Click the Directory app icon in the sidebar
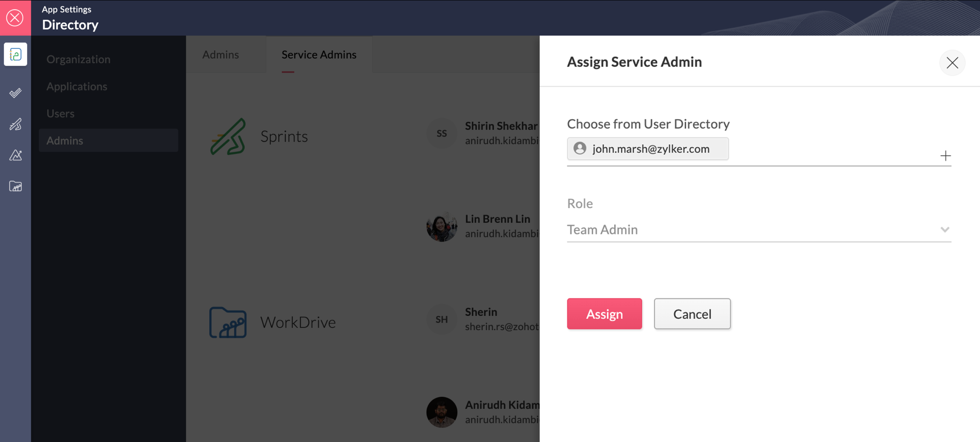 15,54
